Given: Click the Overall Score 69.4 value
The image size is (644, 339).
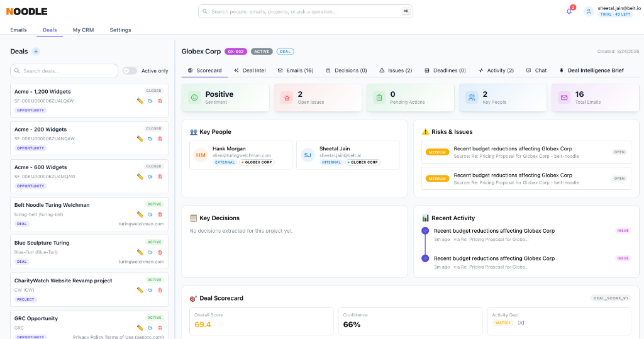Looking at the screenshot, I should click(x=203, y=324).
